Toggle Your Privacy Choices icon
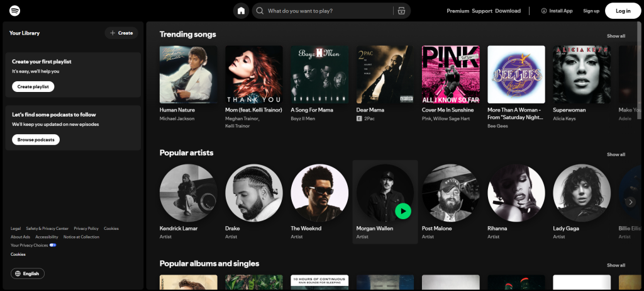 click(53, 245)
